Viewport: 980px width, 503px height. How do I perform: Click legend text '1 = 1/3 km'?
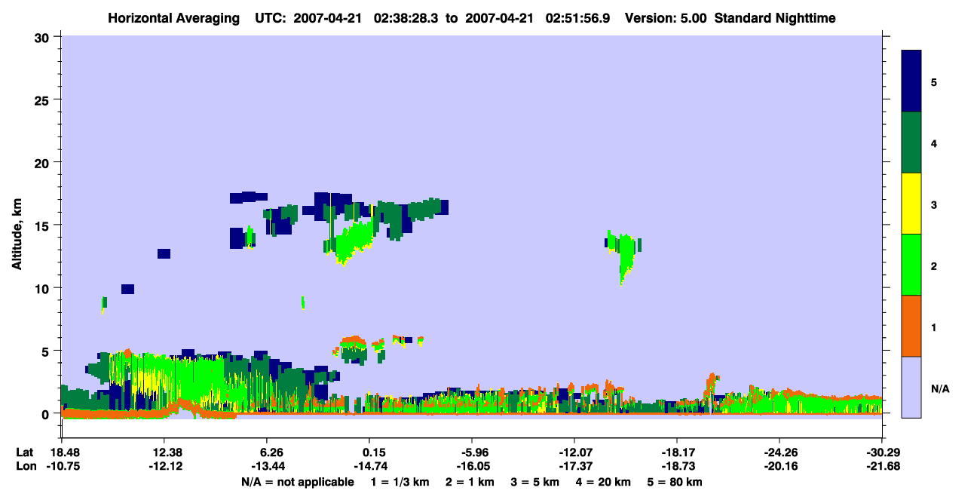coord(399,482)
